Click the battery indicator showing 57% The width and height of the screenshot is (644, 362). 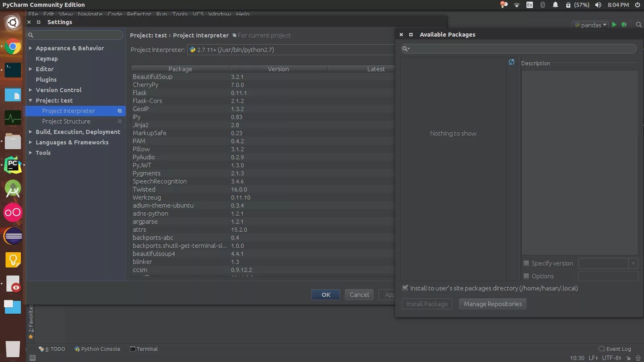pyautogui.click(x=577, y=5)
